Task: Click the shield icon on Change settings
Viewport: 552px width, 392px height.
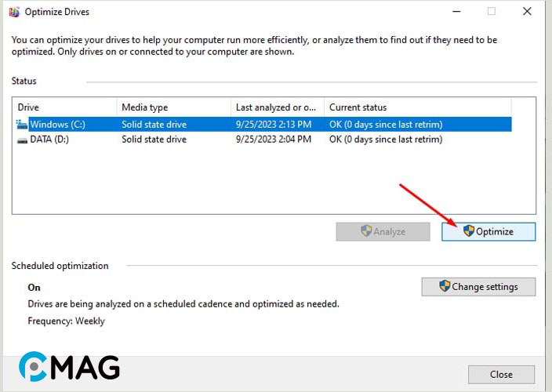Action: click(x=445, y=286)
